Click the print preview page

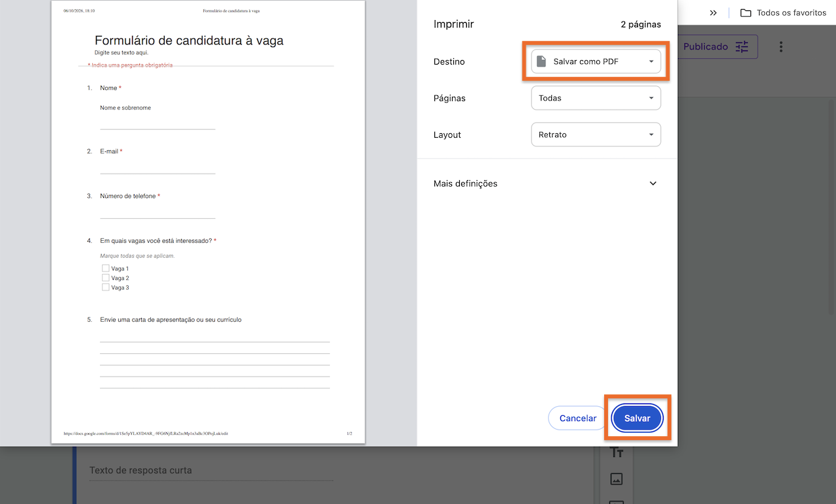tap(208, 222)
